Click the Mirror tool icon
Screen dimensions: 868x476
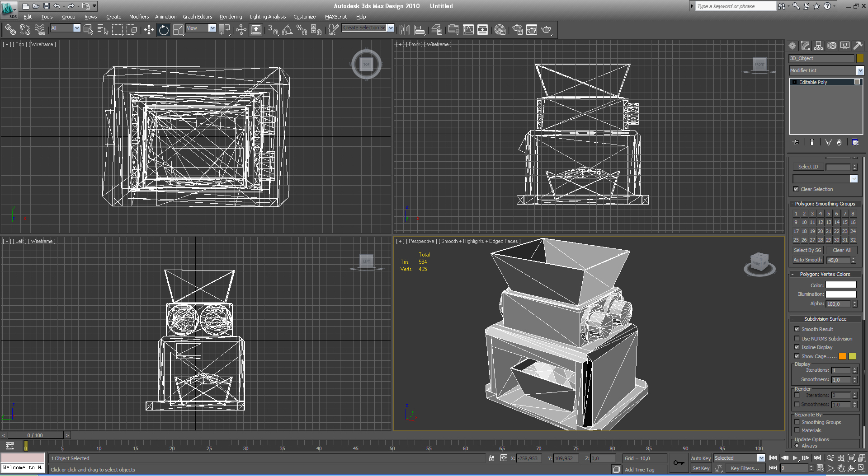tap(405, 30)
